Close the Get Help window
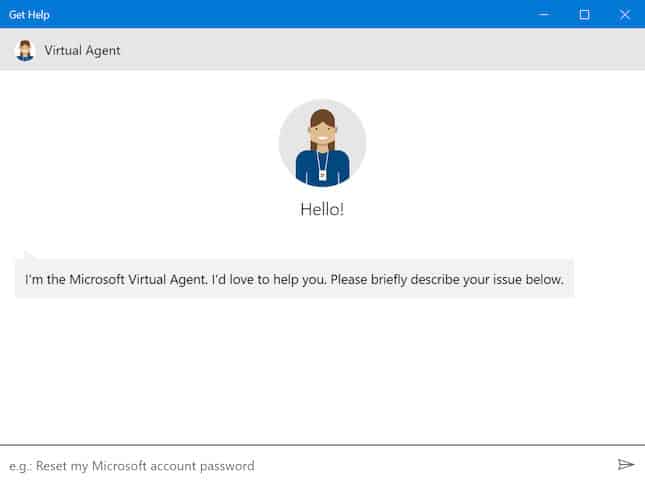 click(x=625, y=14)
